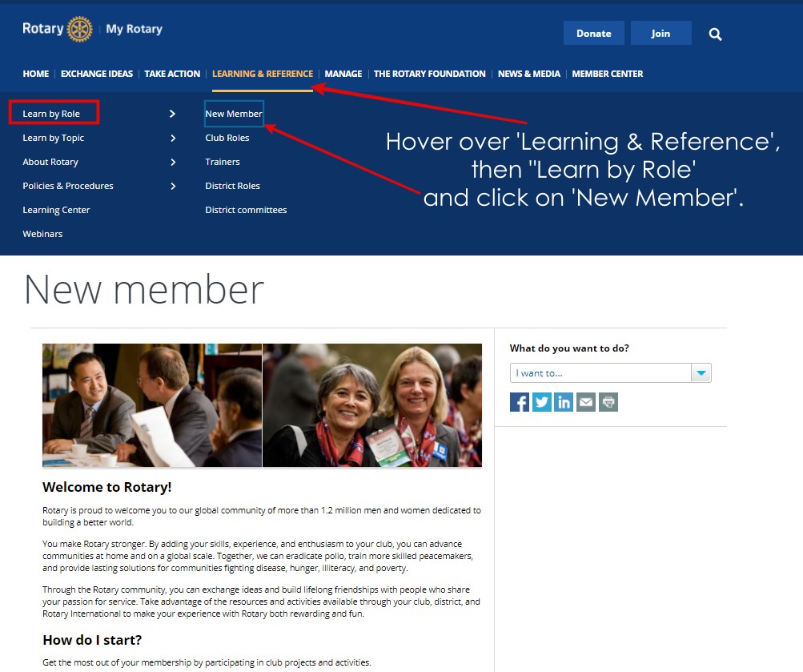This screenshot has width=803, height=672.
Task: Select Webinars in the sidebar menu
Action: click(x=42, y=234)
